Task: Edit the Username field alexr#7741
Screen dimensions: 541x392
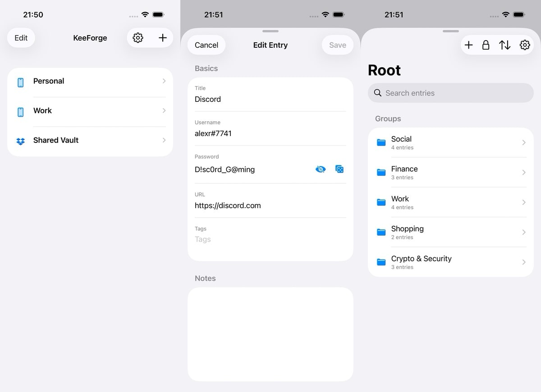Action: coord(270,129)
